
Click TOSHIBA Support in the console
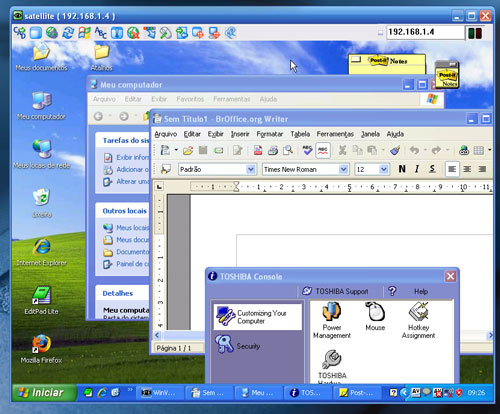(335, 291)
